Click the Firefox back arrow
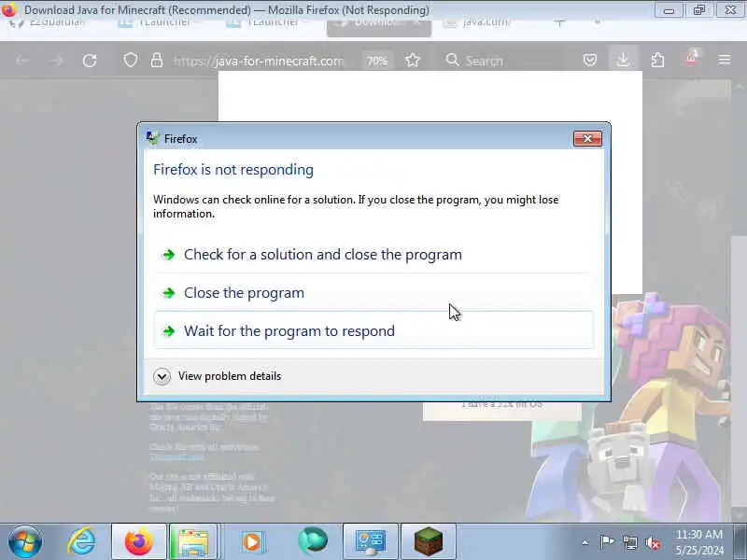This screenshot has width=747, height=560. coord(22,61)
